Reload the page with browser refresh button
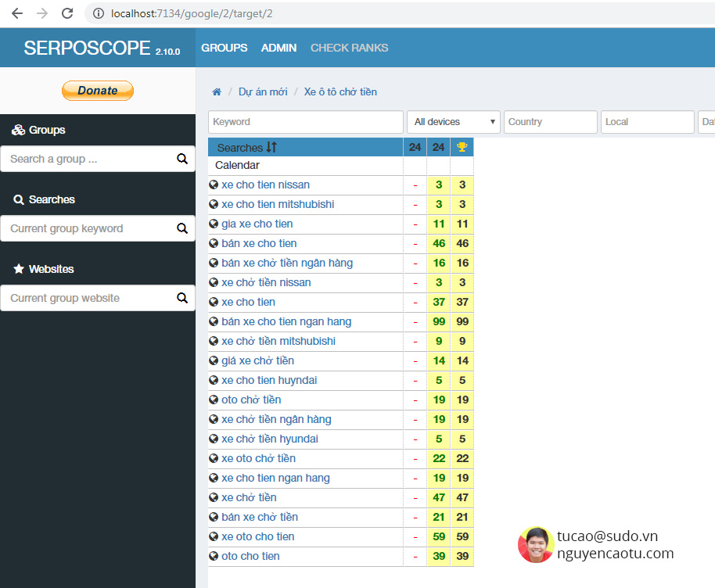715x588 pixels. pyautogui.click(x=67, y=13)
